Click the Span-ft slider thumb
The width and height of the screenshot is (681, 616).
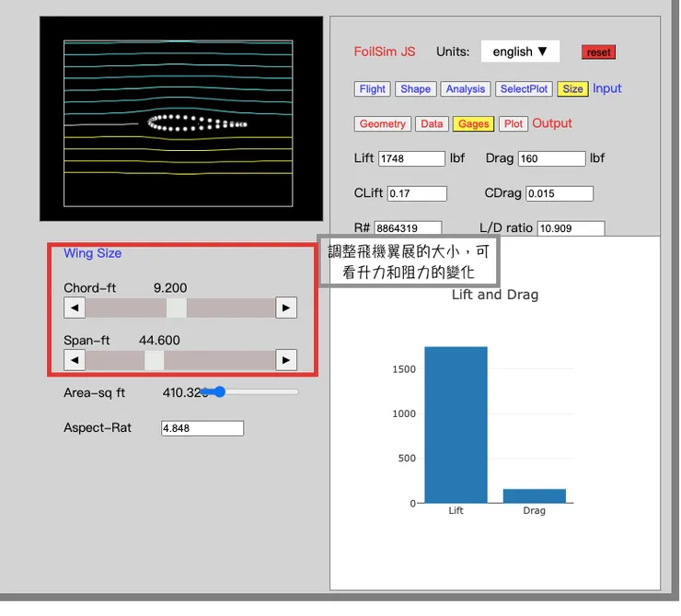pyautogui.click(x=155, y=360)
